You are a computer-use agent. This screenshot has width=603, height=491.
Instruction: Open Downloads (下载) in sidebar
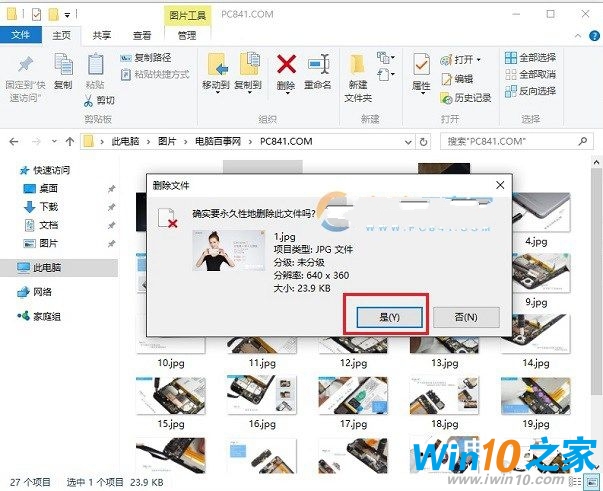pos(41,207)
